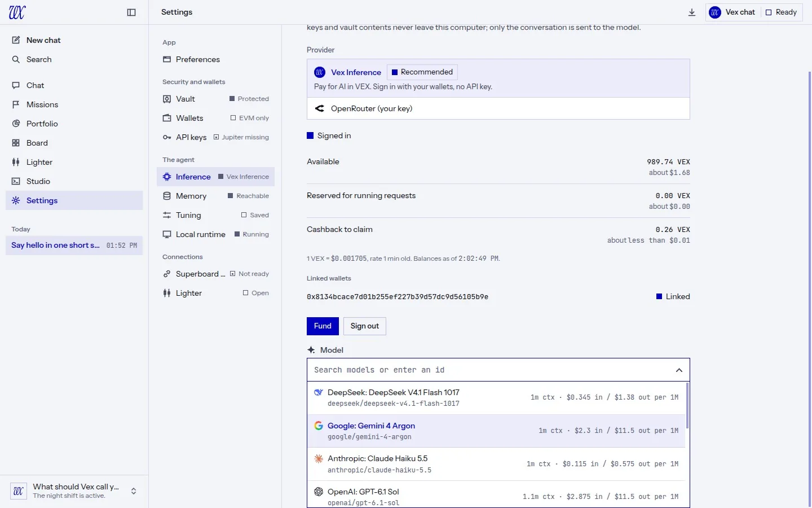Click the Lighter candlestick icon in the main sidebar
The height and width of the screenshot is (508, 812).
[16, 162]
